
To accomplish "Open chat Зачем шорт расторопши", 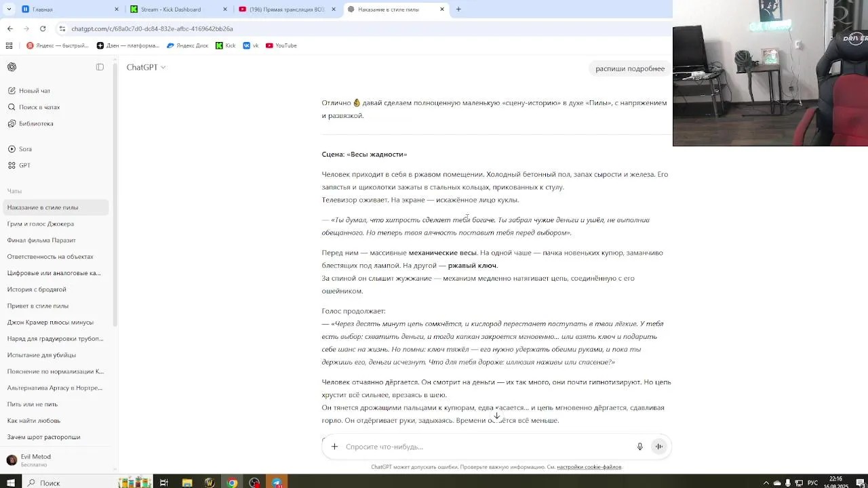I will coord(43,437).
